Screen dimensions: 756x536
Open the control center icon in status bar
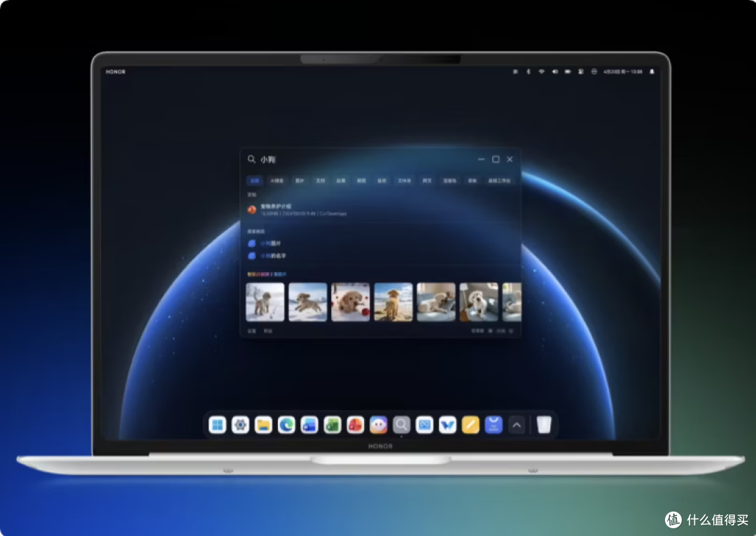point(581,71)
